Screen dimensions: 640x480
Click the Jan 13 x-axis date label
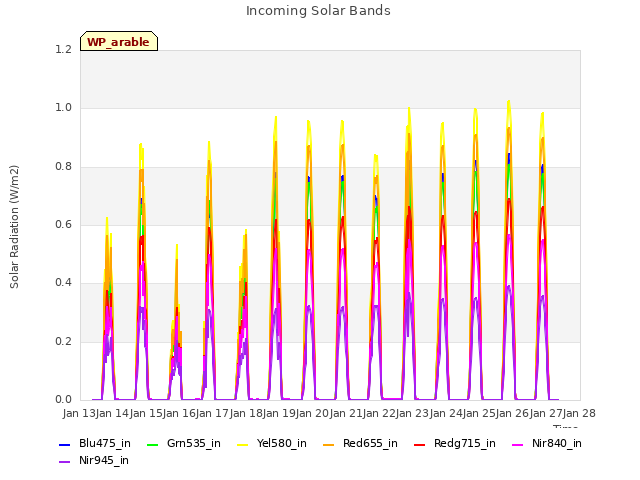79,413
